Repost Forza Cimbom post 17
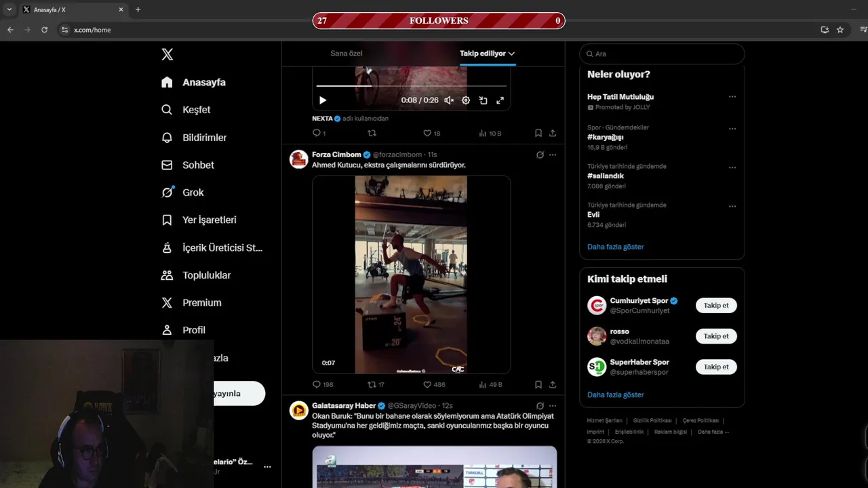 click(x=376, y=384)
